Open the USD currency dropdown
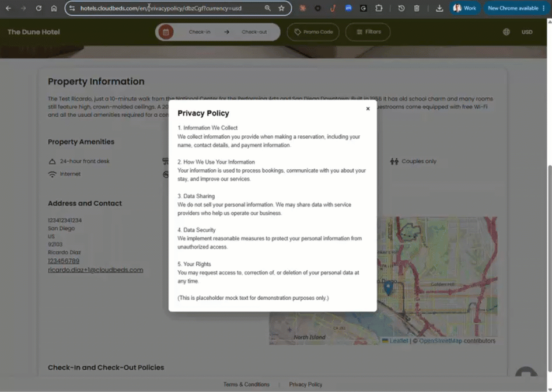 [527, 32]
